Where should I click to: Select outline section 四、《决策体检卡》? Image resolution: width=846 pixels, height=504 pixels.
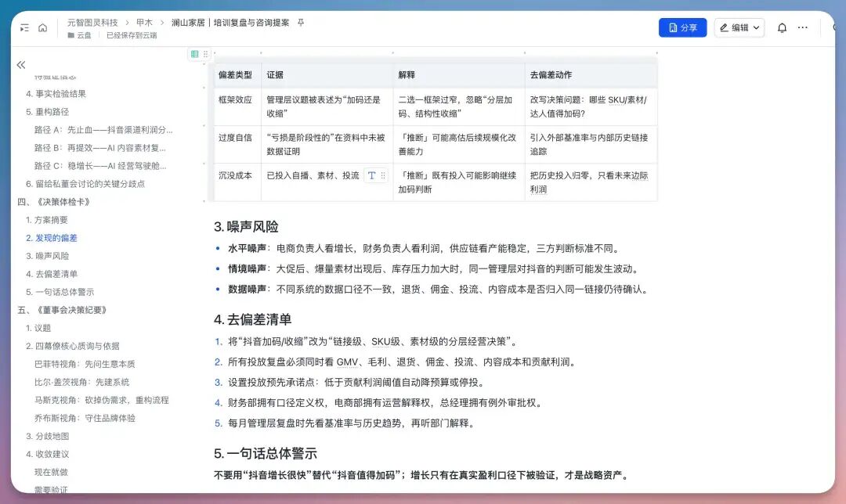point(53,202)
